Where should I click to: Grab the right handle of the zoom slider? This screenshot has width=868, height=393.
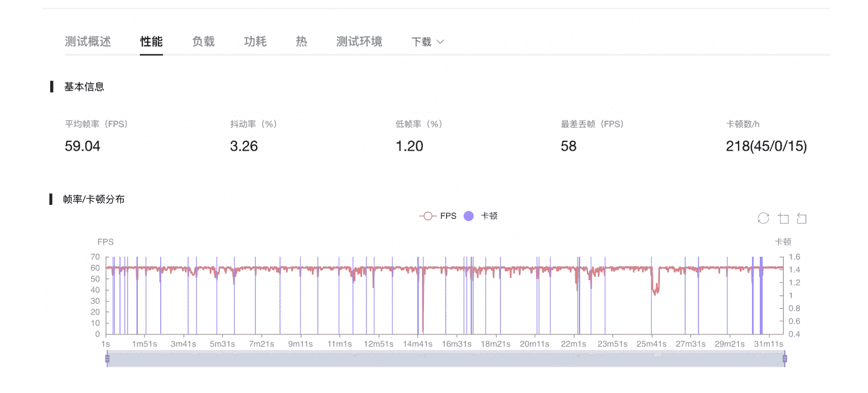[x=784, y=358]
